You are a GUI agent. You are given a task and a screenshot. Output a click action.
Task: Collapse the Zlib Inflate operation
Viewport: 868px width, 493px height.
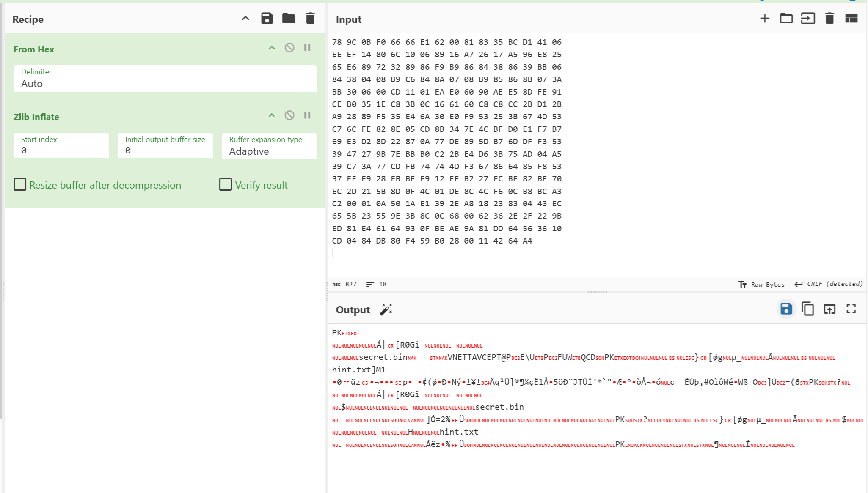coord(272,115)
